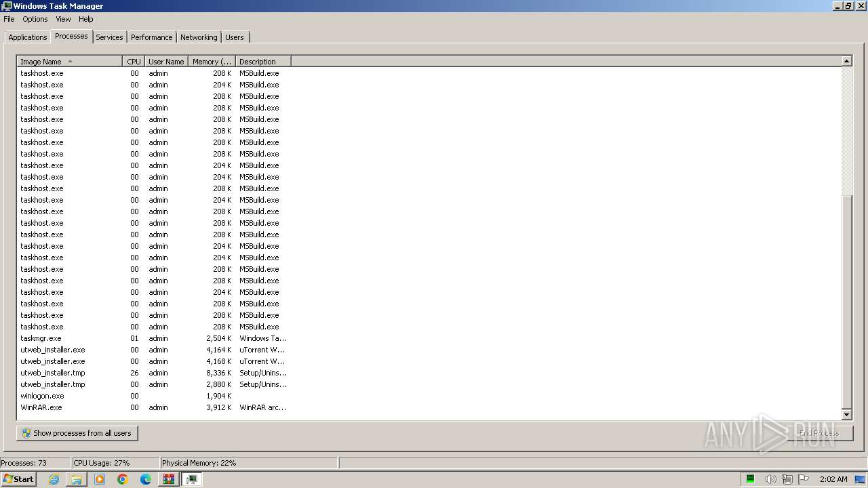Click 'Processes: 73' in status bar
868x488 pixels.
[24, 463]
